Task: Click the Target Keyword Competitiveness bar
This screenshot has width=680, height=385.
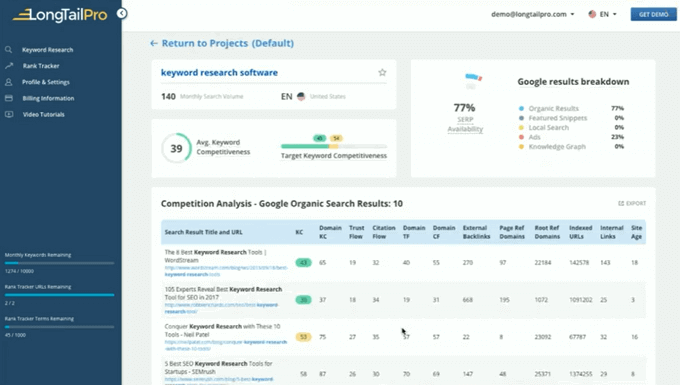Action: (333, 146)
